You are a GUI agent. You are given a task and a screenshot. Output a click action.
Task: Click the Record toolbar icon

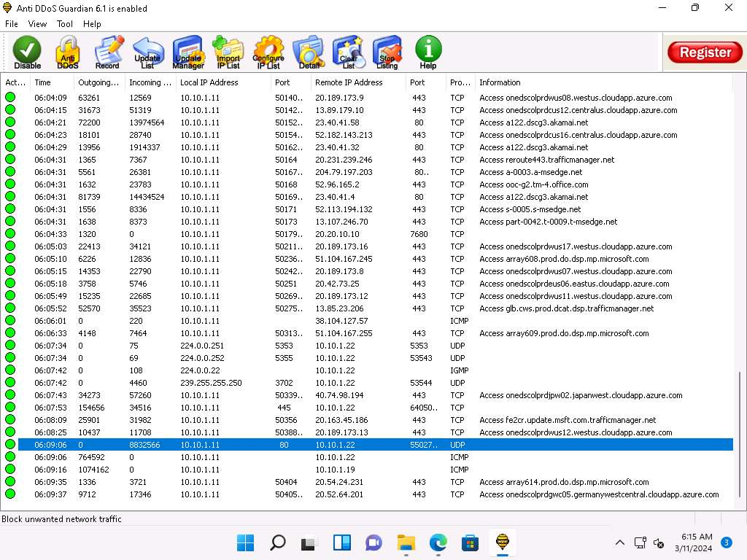(x=107, y=52)
